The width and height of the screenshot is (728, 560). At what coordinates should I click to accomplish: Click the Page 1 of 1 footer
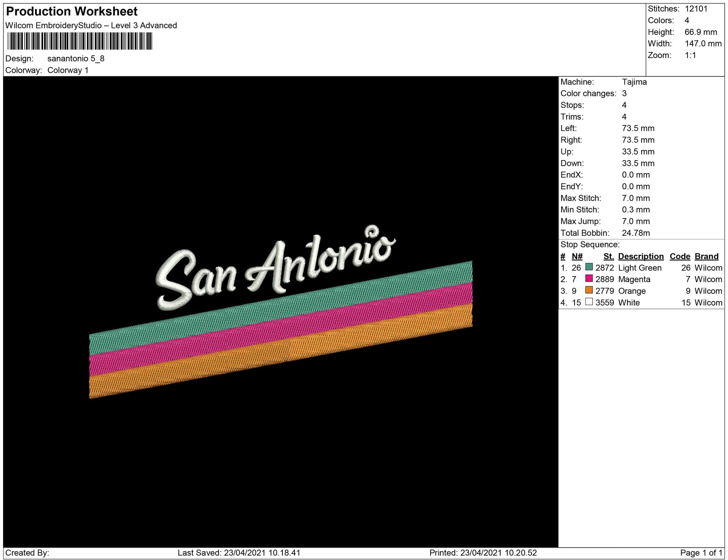701,553
